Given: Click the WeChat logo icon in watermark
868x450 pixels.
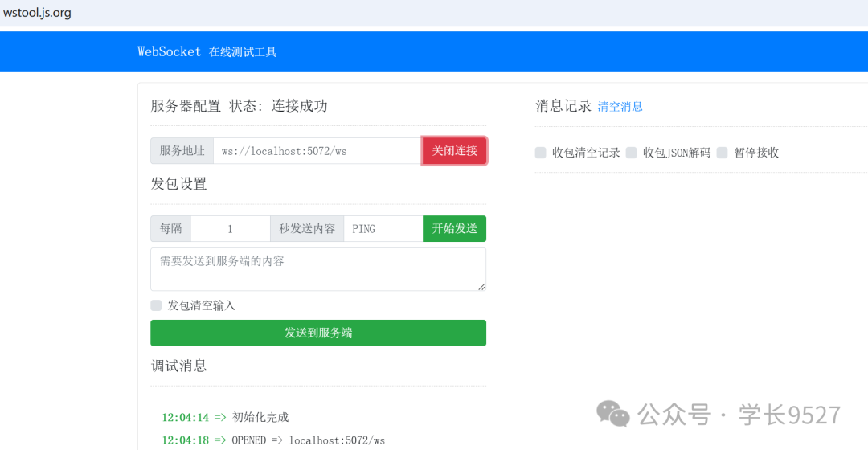Looking at the screenshot, I should click(612, 415).
